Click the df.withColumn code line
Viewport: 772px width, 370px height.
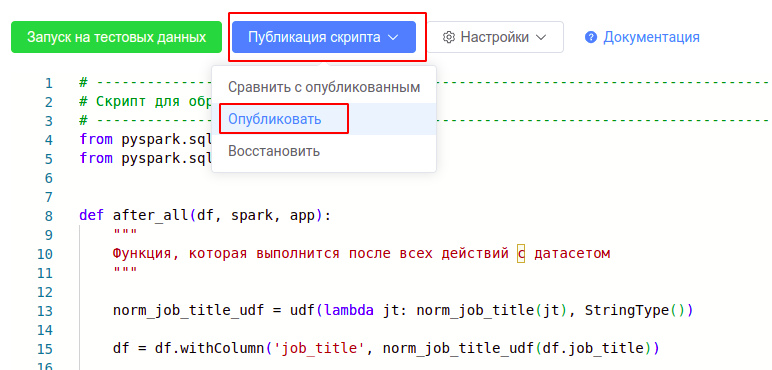coord(386,349)
